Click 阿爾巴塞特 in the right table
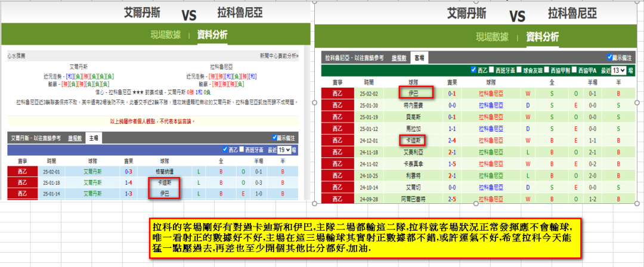This screenshot has height=267, width=644. (x=412, y=200)
